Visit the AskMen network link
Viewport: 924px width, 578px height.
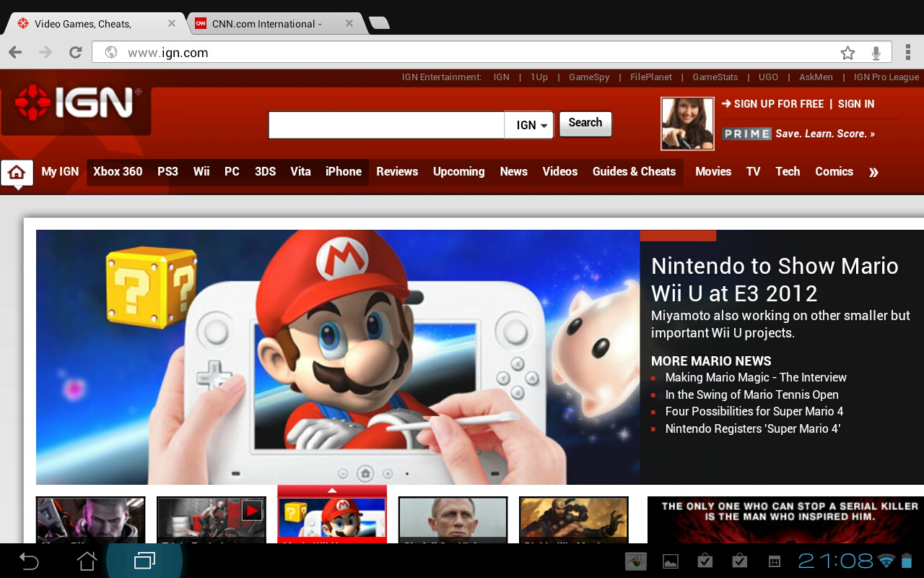coord(816,77)
